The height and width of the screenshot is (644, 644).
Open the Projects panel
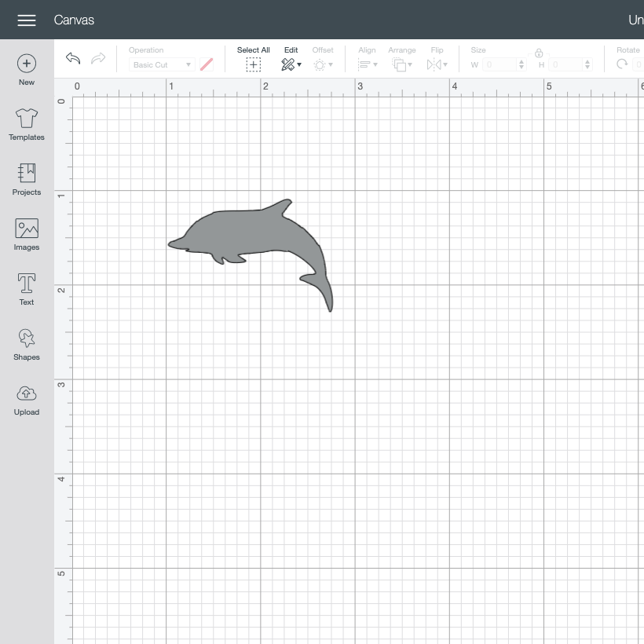tap(27, 180)
